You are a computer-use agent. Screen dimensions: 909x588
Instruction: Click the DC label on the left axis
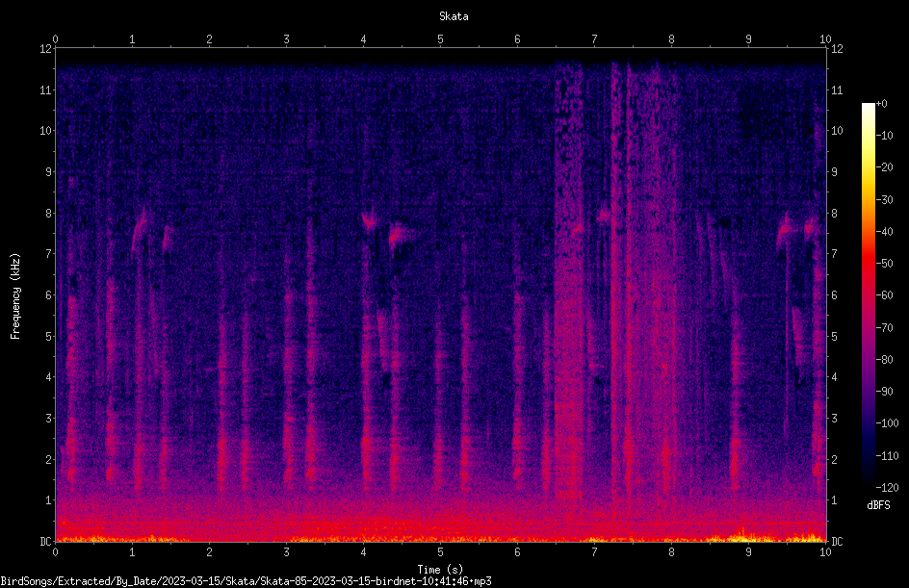(x=45, y=541)
